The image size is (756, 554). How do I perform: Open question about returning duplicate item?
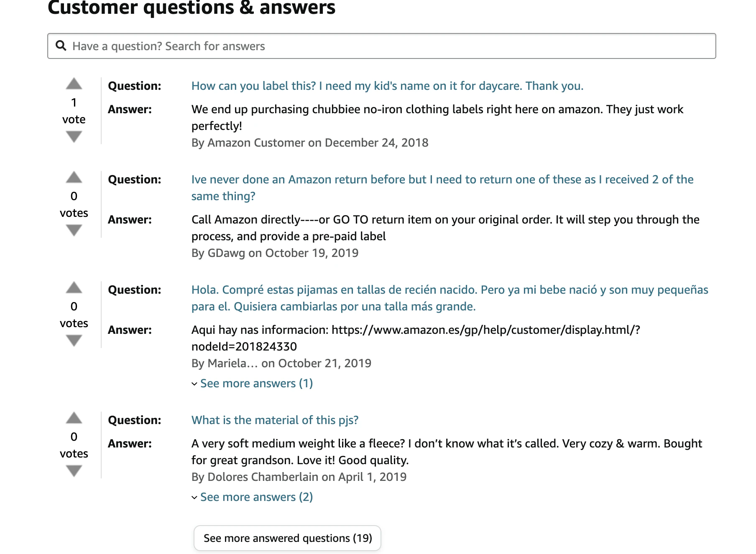pyautogui.click(x=442, y=188)
